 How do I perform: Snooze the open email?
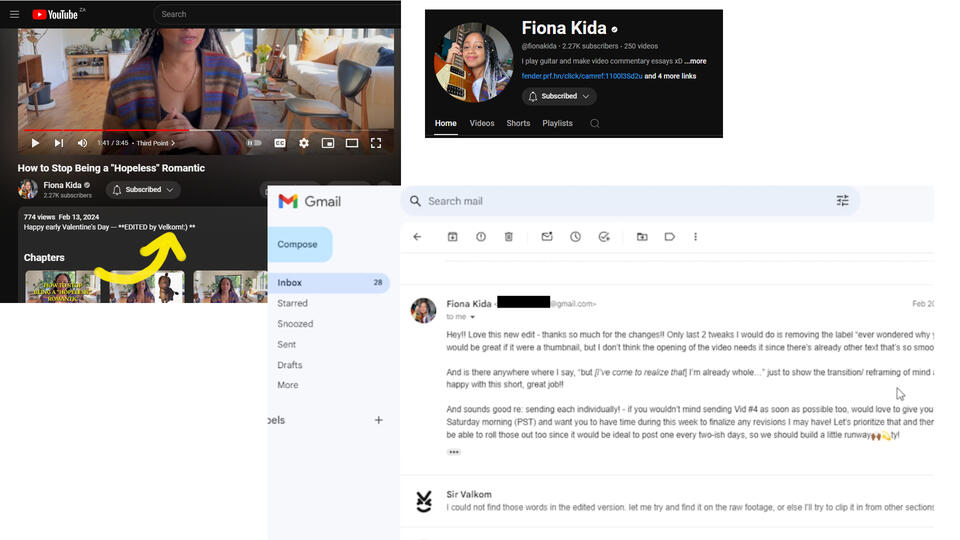[576, 237]
